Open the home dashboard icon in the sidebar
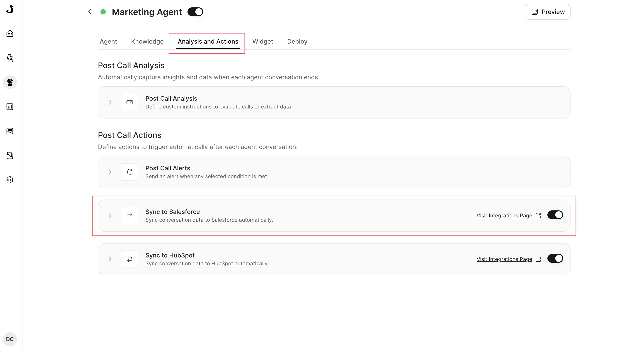The image size is (644, 352). pyautogui.click(x=10, y=34)
